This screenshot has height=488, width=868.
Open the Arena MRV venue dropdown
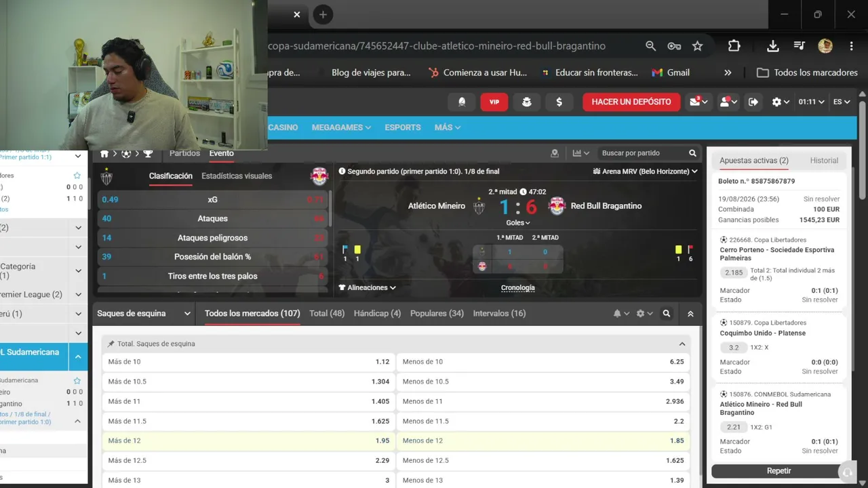click(645, 171)
